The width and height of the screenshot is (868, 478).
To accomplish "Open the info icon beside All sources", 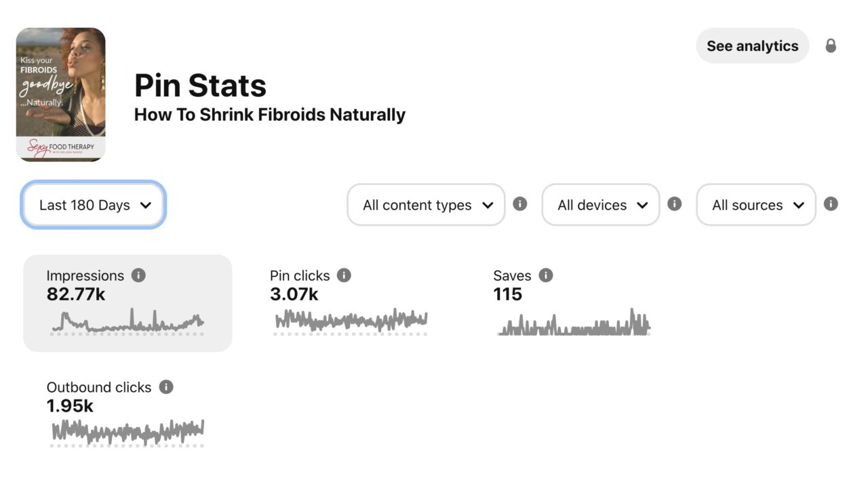I will pyautogui.click(x=831, y=203).
